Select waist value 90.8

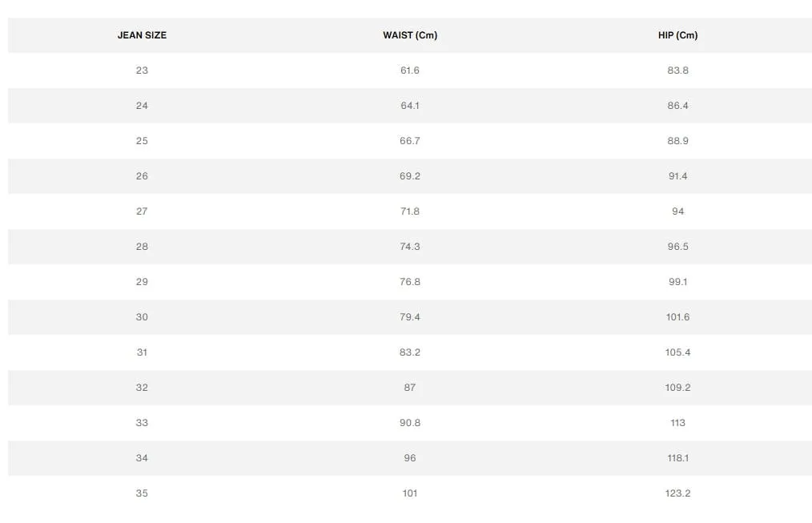click(x=410, y=423)
